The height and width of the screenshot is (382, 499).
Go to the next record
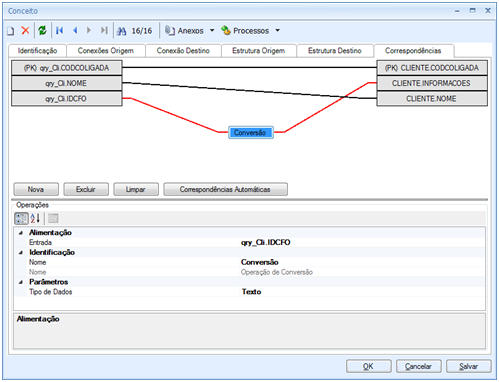89,31
